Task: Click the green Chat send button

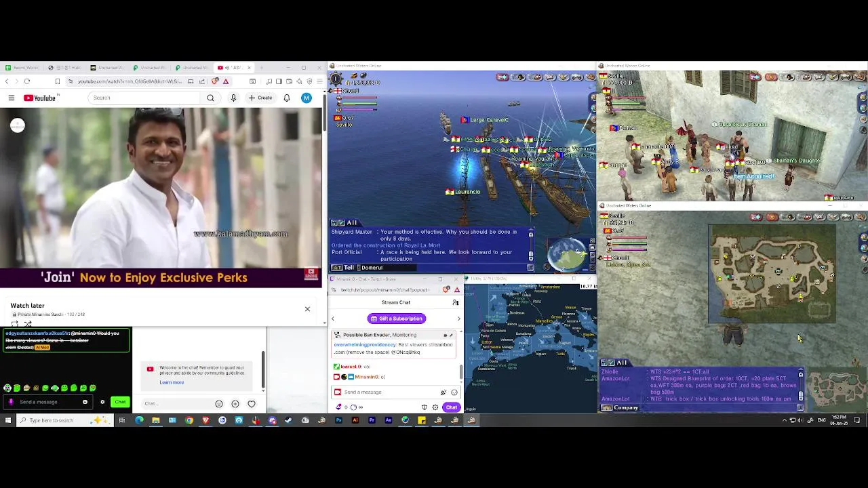Action: point(120,402)
